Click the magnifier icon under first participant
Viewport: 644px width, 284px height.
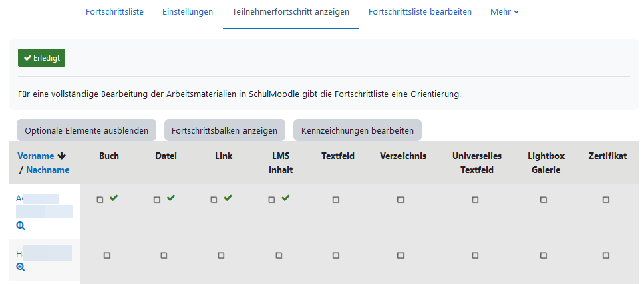pyautogui.click(x=21, y=226)
